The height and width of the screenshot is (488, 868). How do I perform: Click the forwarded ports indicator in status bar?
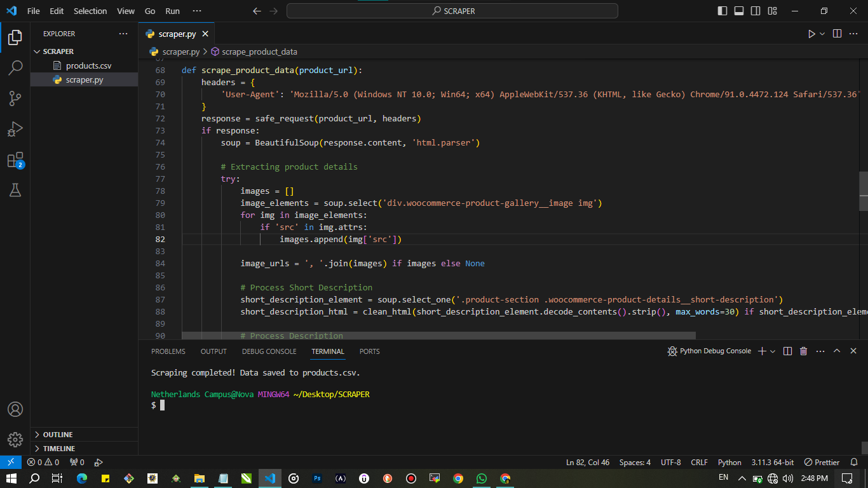click(x=77, y=462)
